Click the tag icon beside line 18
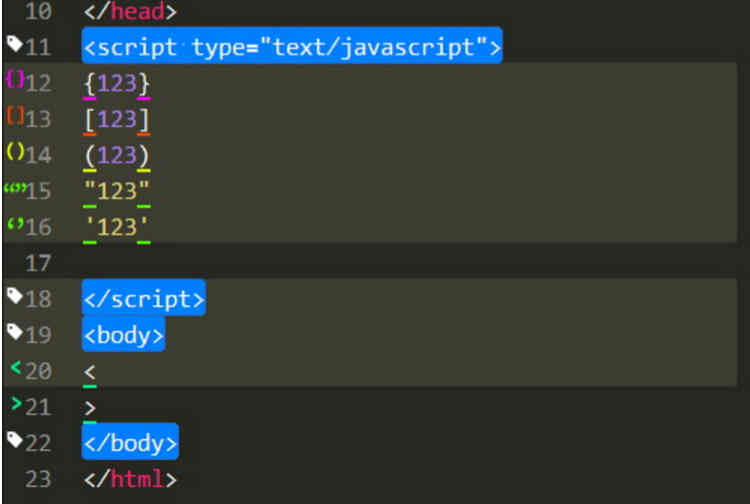 [15, 296]
